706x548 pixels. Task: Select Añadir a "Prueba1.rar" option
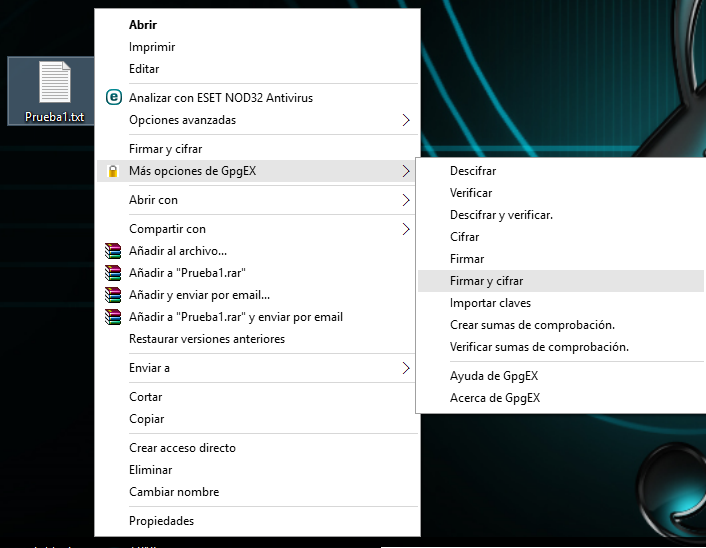click(x=258, y=273)
